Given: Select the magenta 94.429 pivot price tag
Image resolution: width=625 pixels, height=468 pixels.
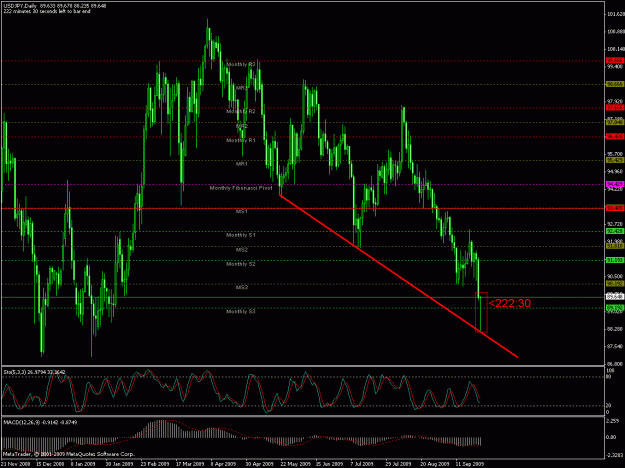Looking at the screenshot, I should coord(615,184).
